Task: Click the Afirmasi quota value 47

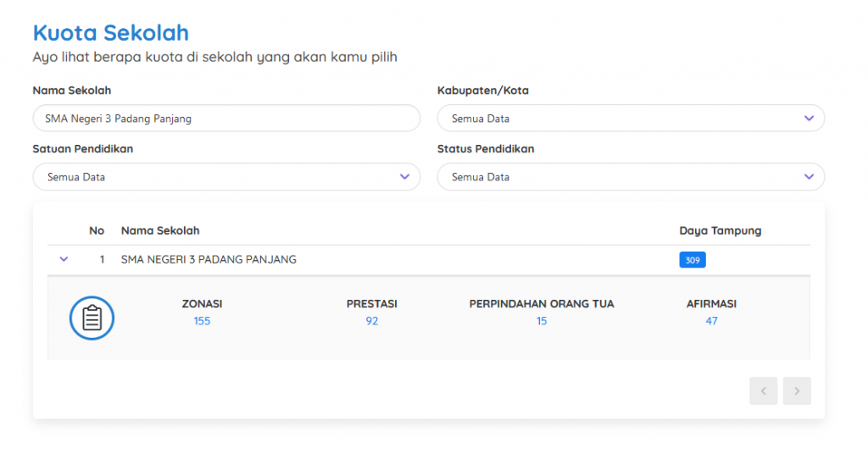Action: point(711,321)
